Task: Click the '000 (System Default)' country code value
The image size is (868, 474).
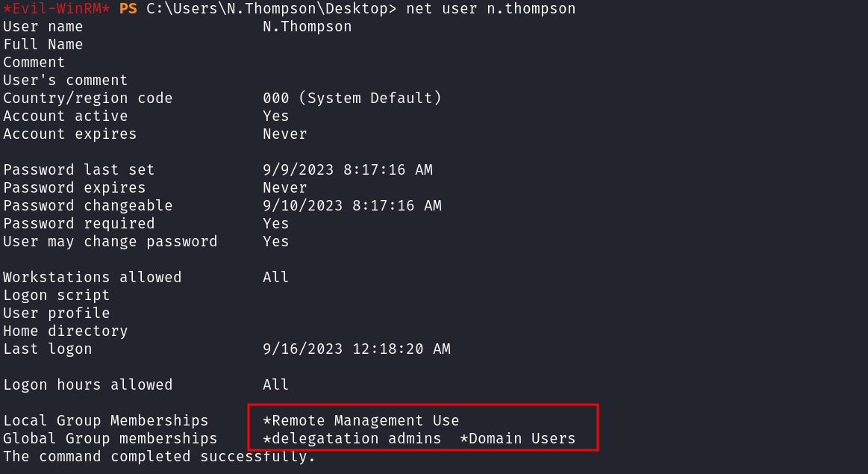Action: tap(352, 99)
